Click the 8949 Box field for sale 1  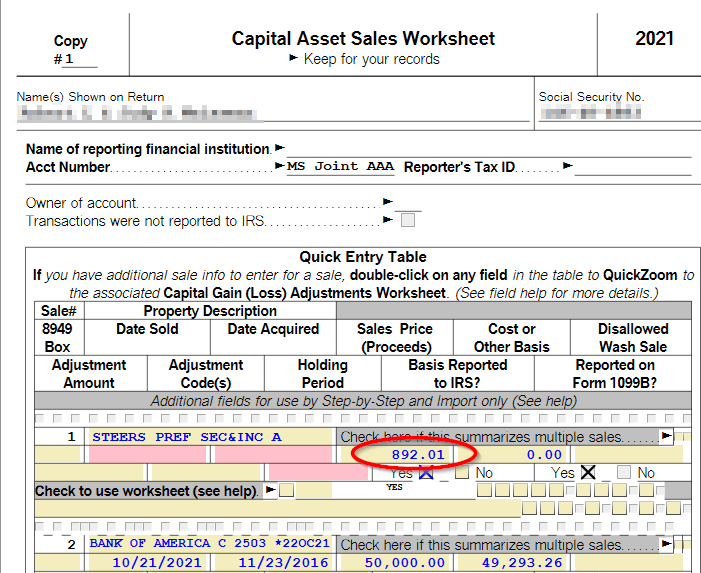click(x=57, y=455)
